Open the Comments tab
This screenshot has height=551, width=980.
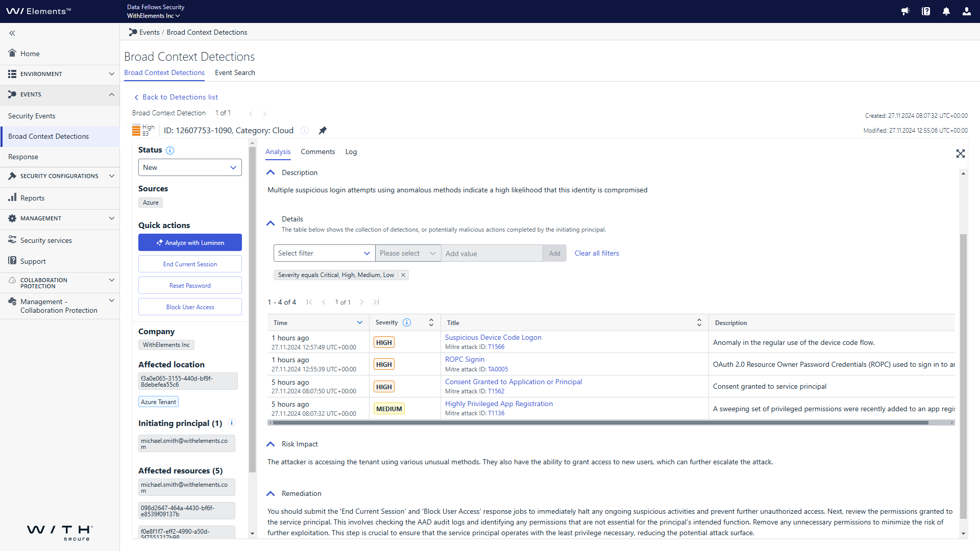pos(317,152)
